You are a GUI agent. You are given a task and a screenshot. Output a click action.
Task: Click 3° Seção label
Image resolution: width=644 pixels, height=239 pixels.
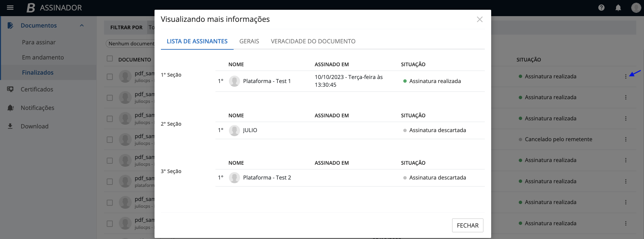[171, 171]
